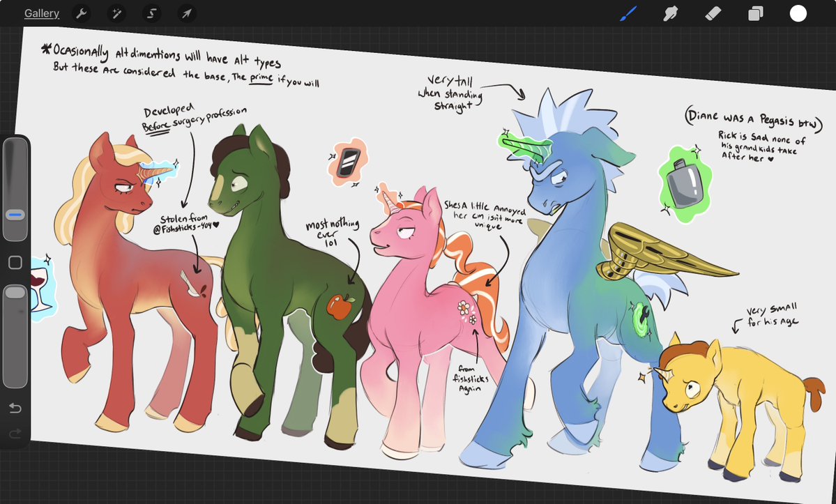Select the Eraser tool
Image resolution: width=836 pixels, height=504 pixels.
pos(713,13)
